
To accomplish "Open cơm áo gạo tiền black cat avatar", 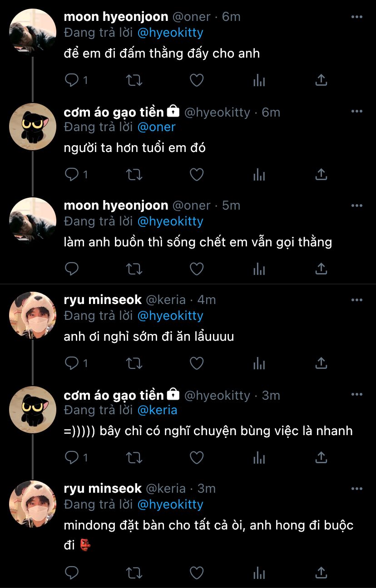I will (33, 127).
